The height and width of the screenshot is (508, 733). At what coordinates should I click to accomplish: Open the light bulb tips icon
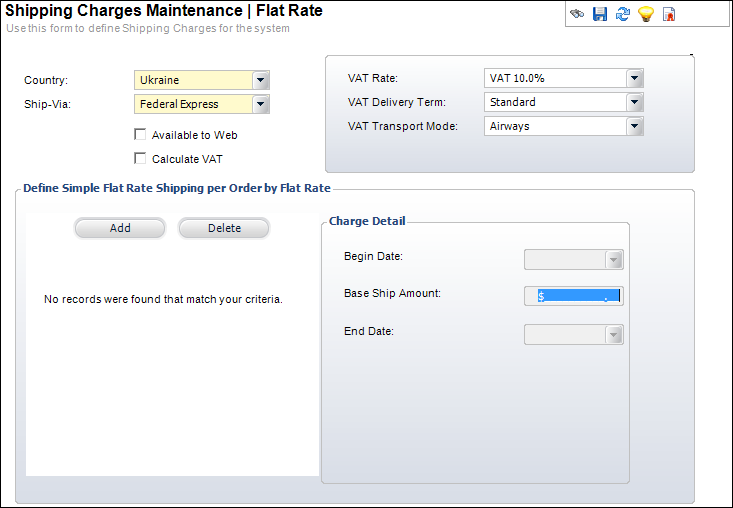click(646, 14)
